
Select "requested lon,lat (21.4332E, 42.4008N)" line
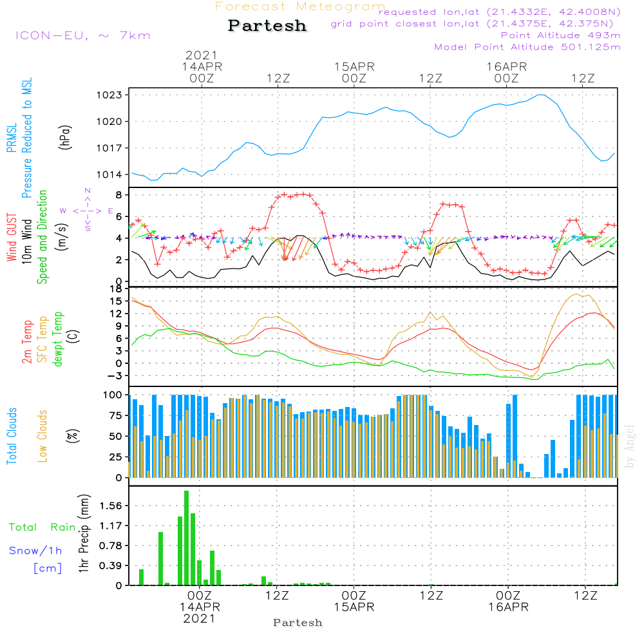[x=500, y=12]
